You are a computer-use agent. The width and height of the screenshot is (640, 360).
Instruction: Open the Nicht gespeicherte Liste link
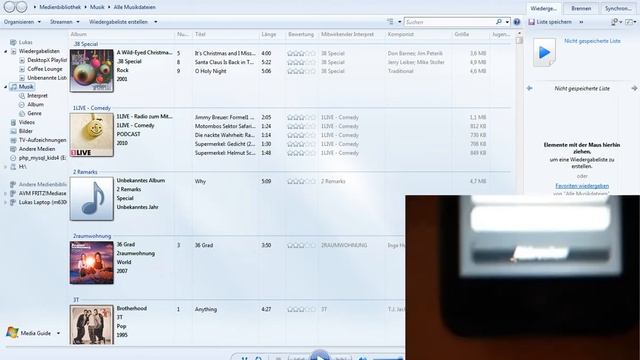pos(592,41)
